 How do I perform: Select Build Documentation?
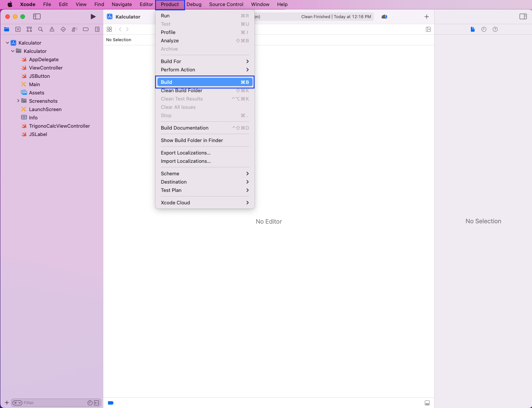coord(205,128)
